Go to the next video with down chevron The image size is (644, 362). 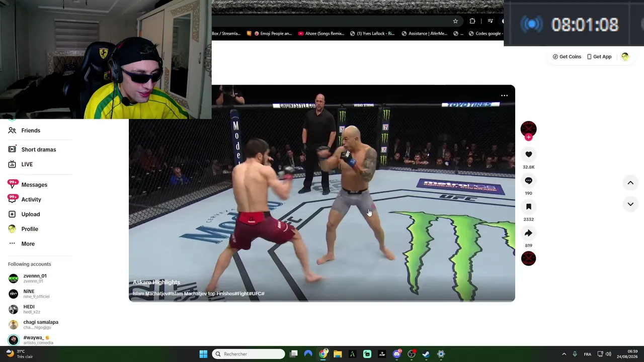(630, 204)
